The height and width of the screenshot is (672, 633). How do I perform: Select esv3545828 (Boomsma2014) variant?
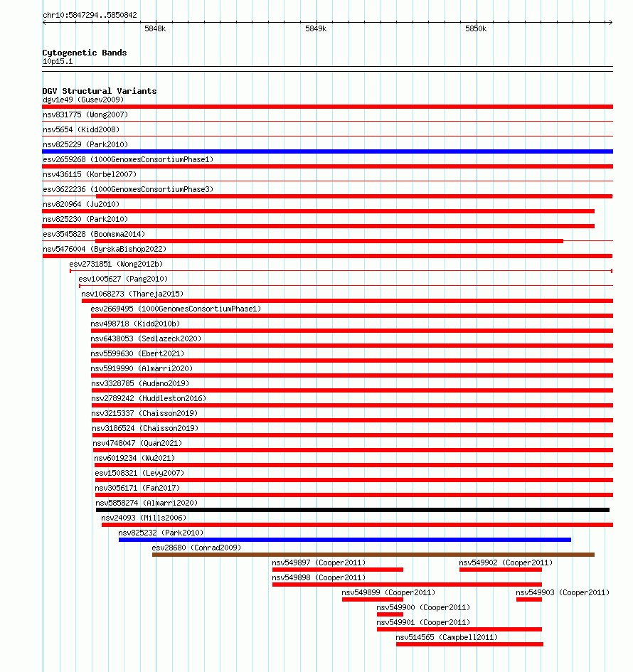(94, 235)
